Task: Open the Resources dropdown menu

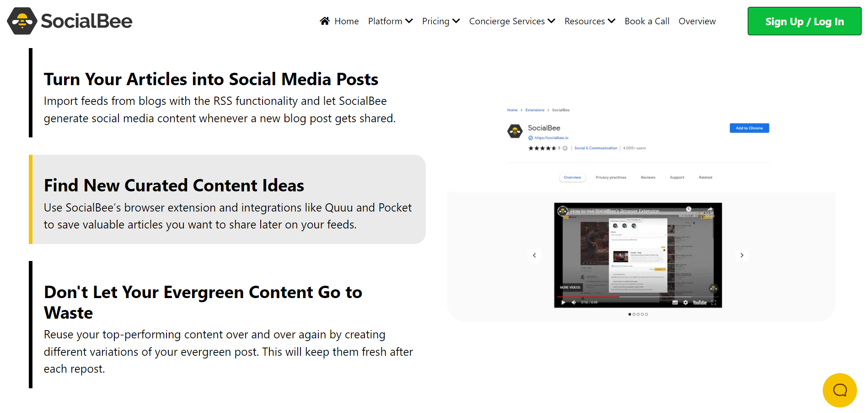Action: pyautogui.click(x=590, y=21)
